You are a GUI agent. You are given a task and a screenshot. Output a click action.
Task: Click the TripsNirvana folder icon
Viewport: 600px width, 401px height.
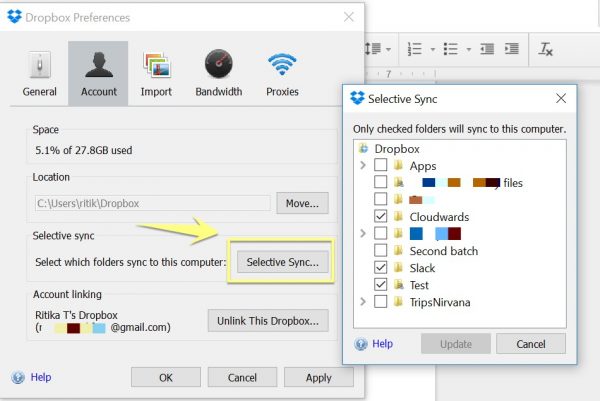tap(398, 302)
